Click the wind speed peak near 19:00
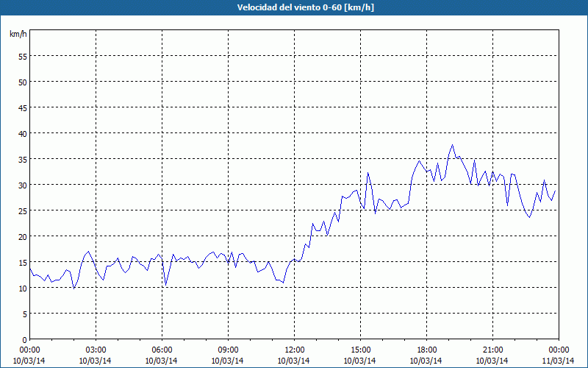 point(452,145)
